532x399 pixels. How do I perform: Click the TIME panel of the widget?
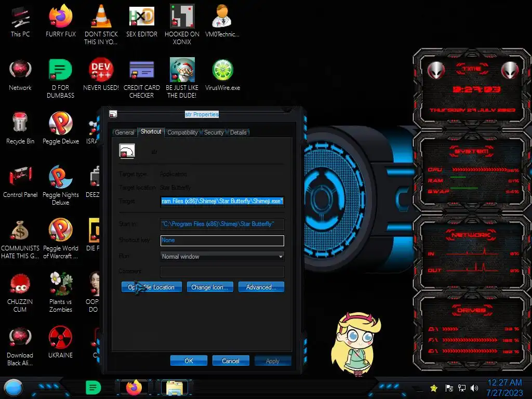pos(472,90)
